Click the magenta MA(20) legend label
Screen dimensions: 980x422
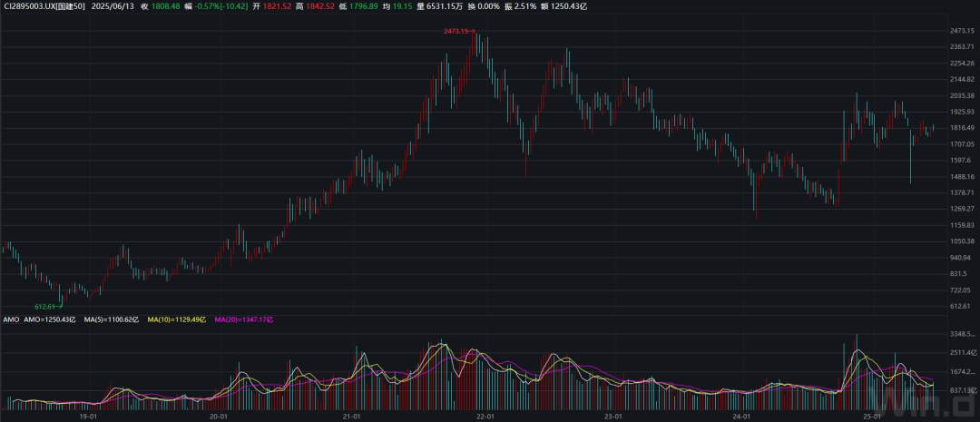point(243,319)
